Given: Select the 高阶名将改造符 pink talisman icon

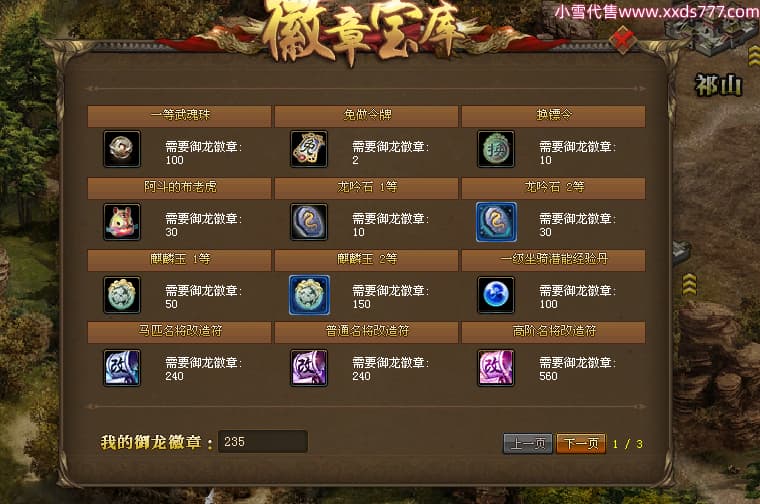Looking at the screenshot, I should 496,367.
